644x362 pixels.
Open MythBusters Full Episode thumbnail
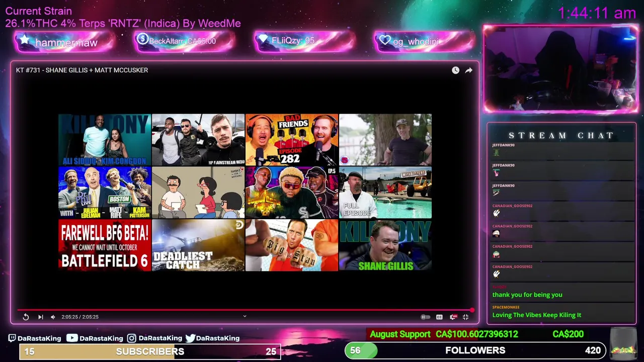click(385, 193)
